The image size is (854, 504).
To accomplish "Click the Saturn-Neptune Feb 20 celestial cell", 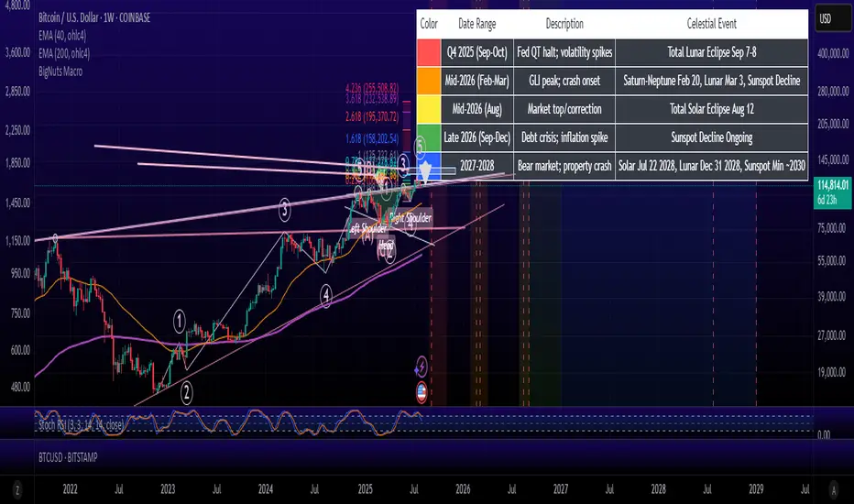I will [x=711, y=81].
